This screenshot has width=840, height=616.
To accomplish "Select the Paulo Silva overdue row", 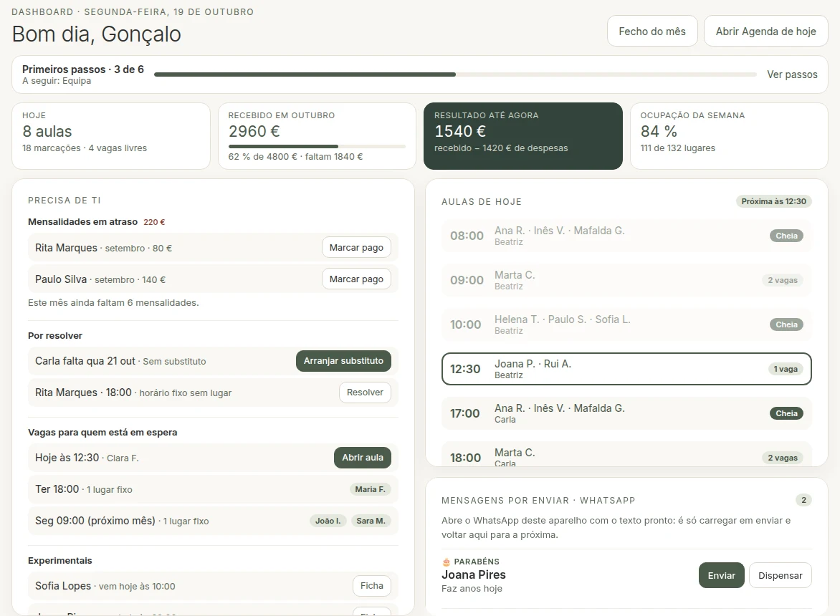I will (x=213, y=279).
